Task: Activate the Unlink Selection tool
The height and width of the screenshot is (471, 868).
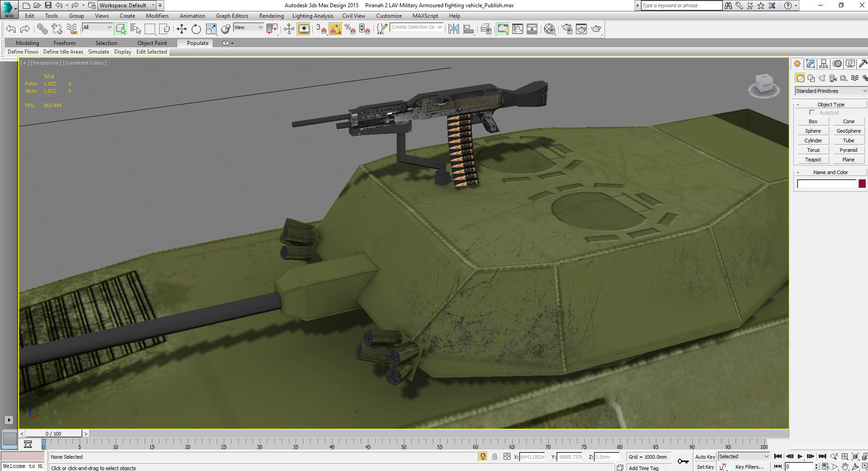Action: point(57,29)
